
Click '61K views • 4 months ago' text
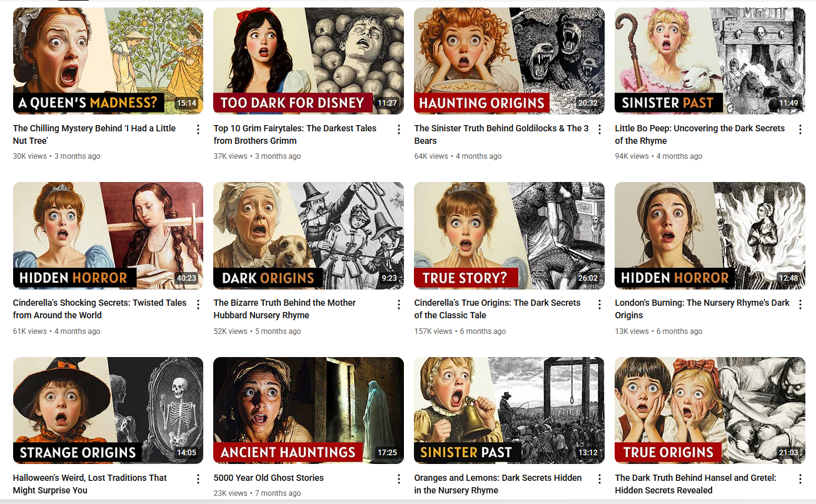coord(56,331)
